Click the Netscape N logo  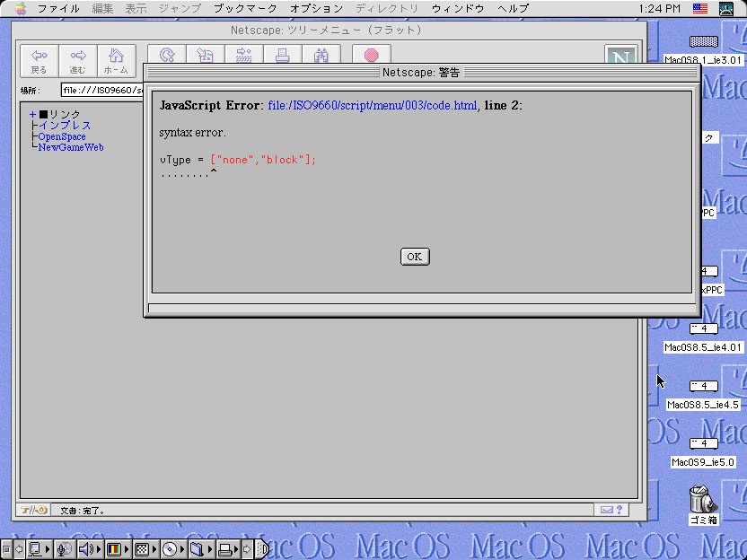pos(620,54)
